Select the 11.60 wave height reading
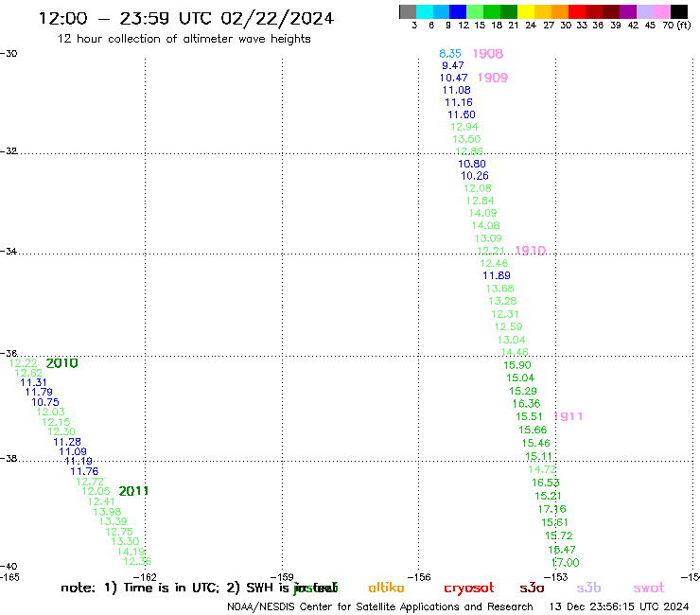The height and width of the screenshot is (615, 700). pos(462,114)
